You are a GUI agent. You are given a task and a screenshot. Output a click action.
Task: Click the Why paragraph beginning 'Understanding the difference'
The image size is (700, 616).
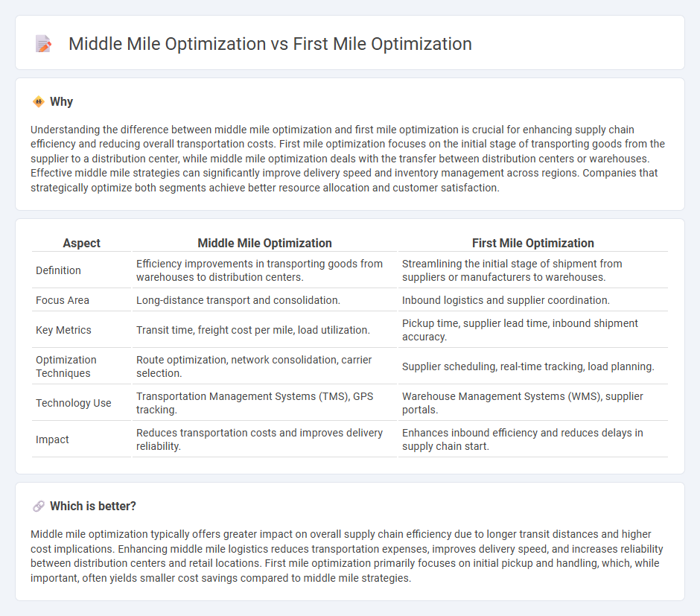[x=349, y=159]
